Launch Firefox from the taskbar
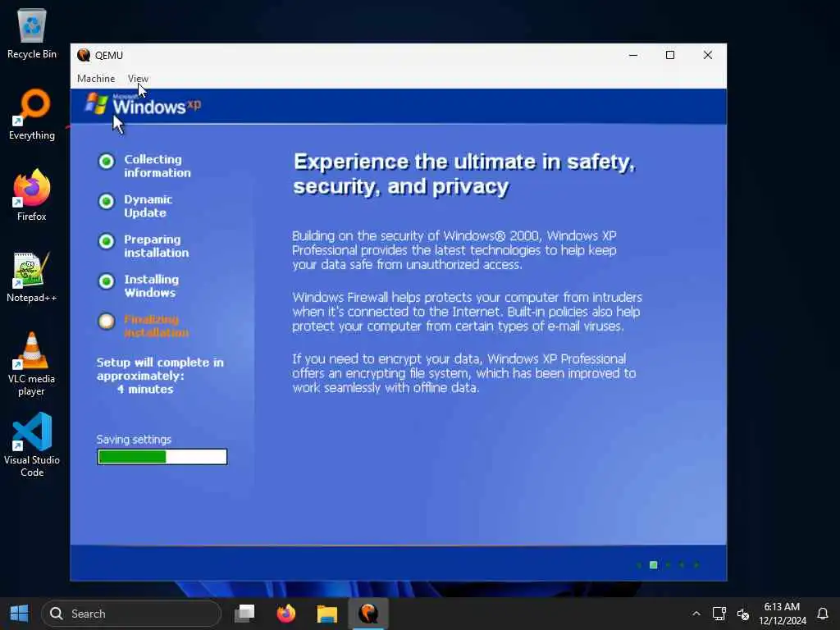This screenshot has height=630, width=840. [x=286, y=614]
